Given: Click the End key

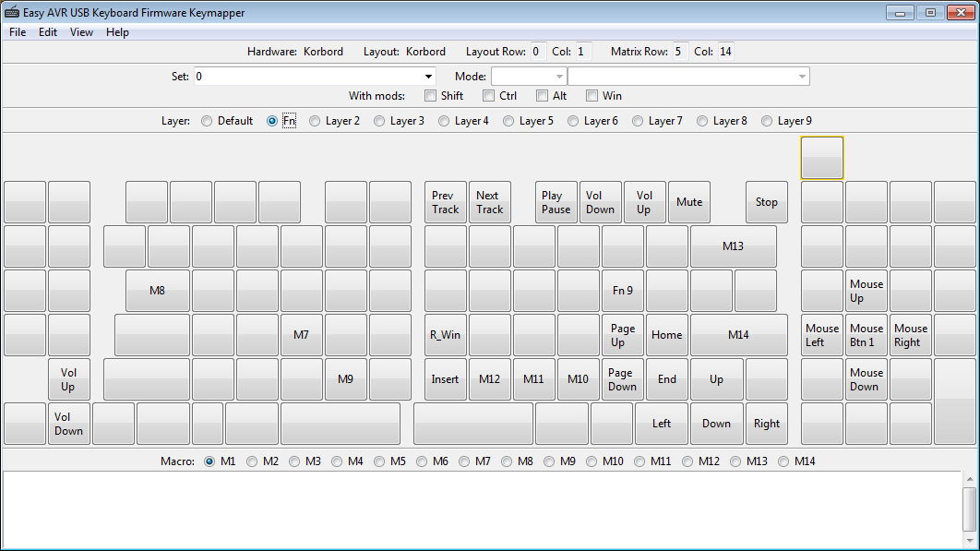Looking at the screenshot, I should (x=667, y=379).
